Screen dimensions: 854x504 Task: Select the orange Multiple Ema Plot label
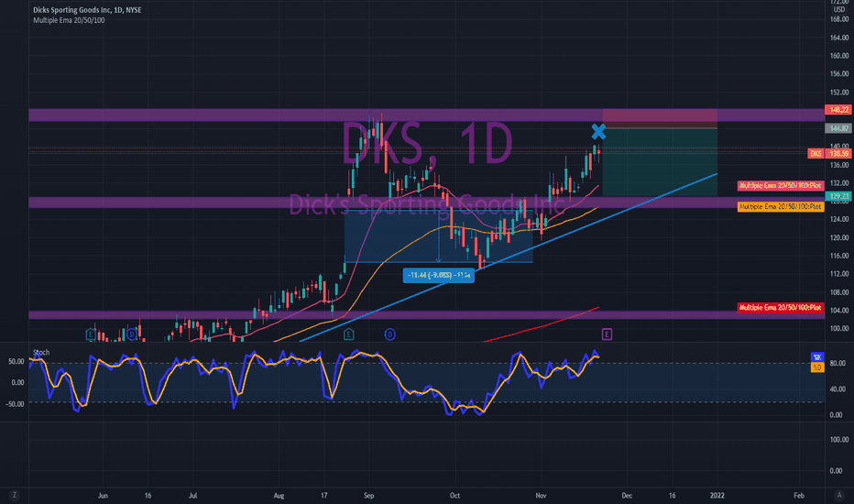click(x=781, y=206)
